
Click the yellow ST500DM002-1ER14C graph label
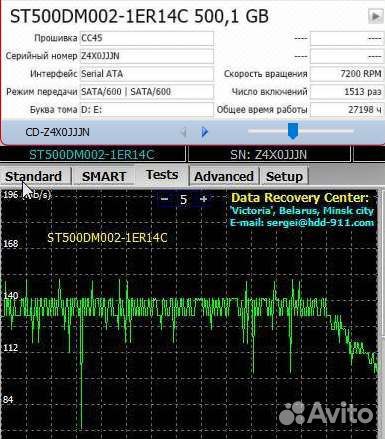(x=107, y=238)
